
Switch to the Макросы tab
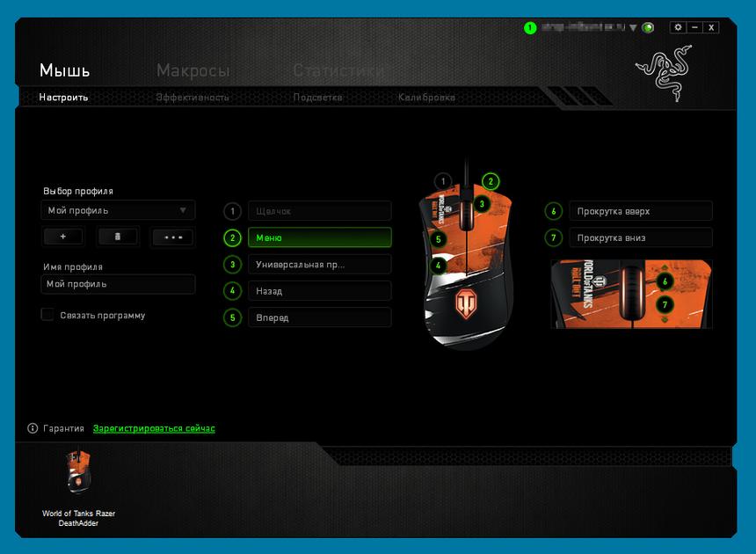[193, 70]
